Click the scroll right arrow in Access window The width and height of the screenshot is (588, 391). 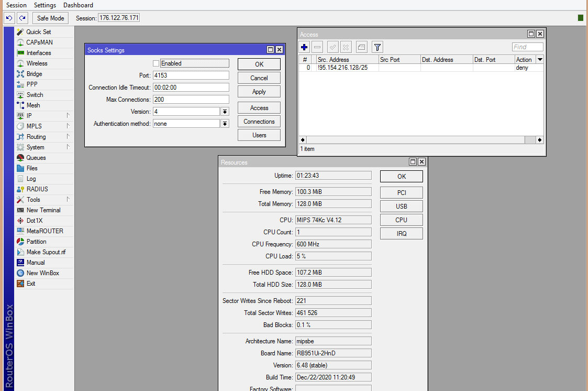pos(540,140)
